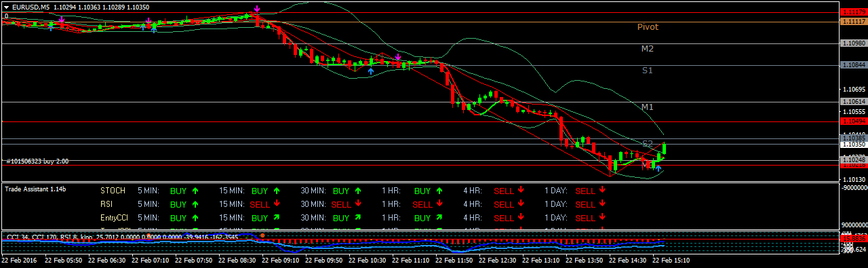Click the RSI indicator row name
868x268 pixels.
click(x=106, y=204)
